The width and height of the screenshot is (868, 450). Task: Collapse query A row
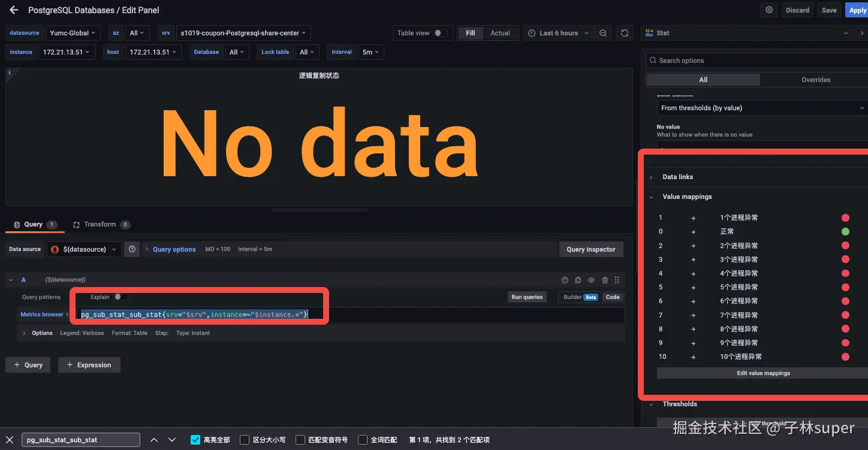[x=11, y=280]
